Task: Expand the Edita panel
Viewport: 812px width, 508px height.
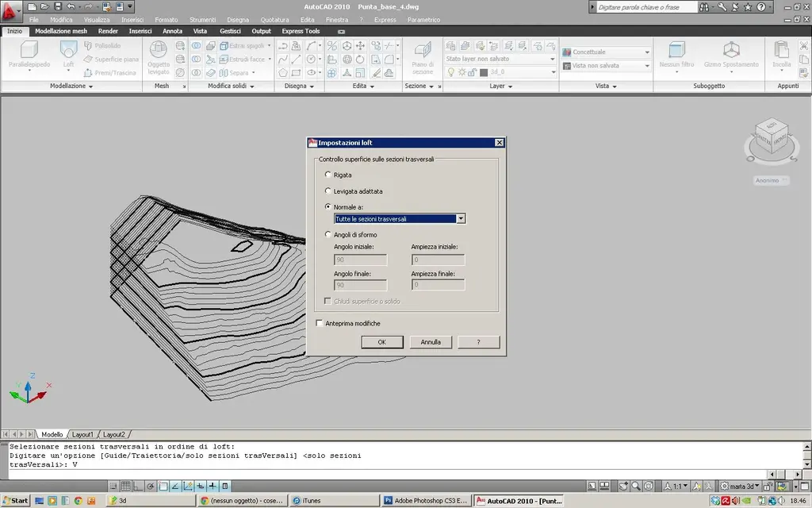Action: (x=363, y=86)
